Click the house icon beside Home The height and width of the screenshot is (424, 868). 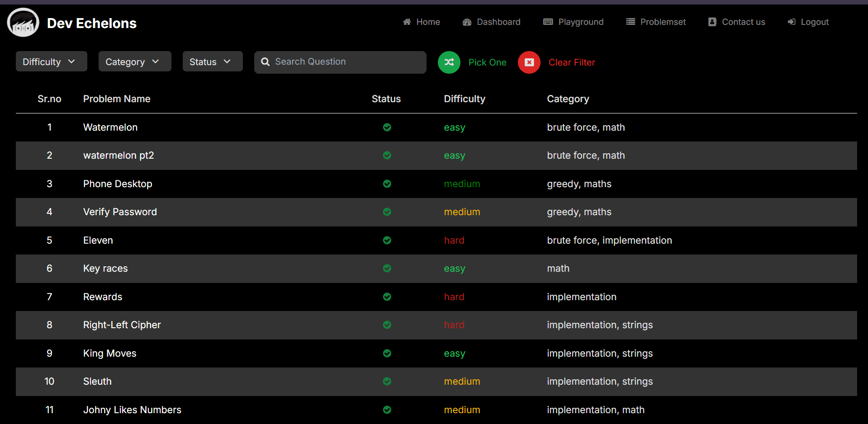point(407,22)
